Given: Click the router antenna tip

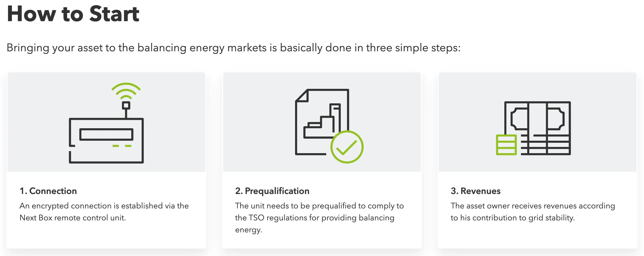Looking at the screenshot, I should tap(126, 106).
